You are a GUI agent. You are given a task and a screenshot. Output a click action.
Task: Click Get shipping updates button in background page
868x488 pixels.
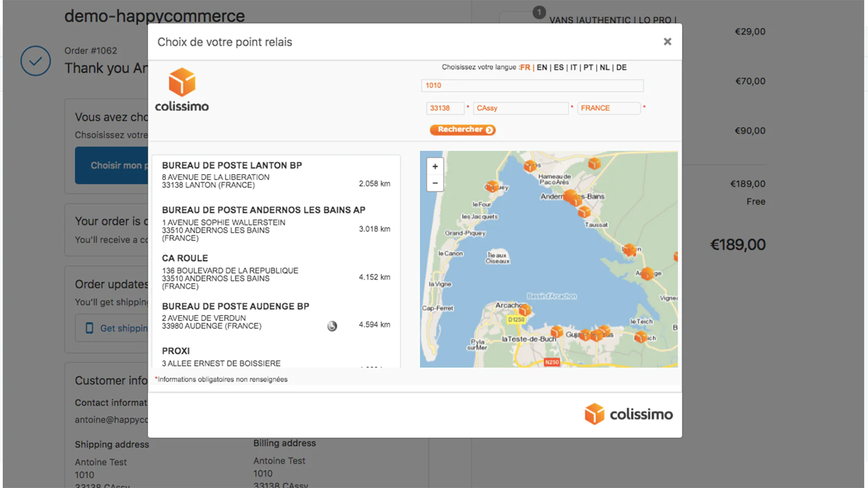pyautogui.click(x=112, y=328)
